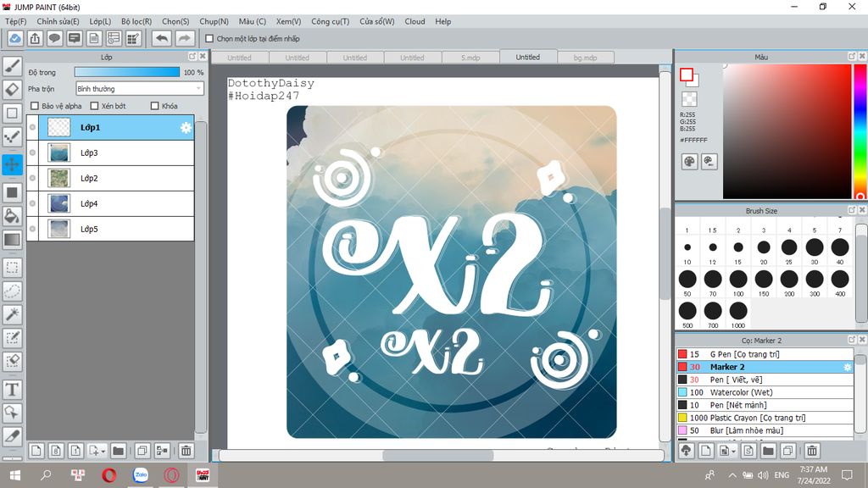Screen dimensions: 868x488
Task: Select the Lasso selection tool
Action: 12,291
